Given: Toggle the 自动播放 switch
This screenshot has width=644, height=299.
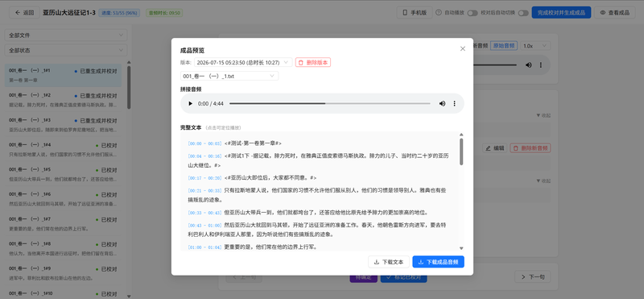Looking at the screenshot, I should coord(473,13).
